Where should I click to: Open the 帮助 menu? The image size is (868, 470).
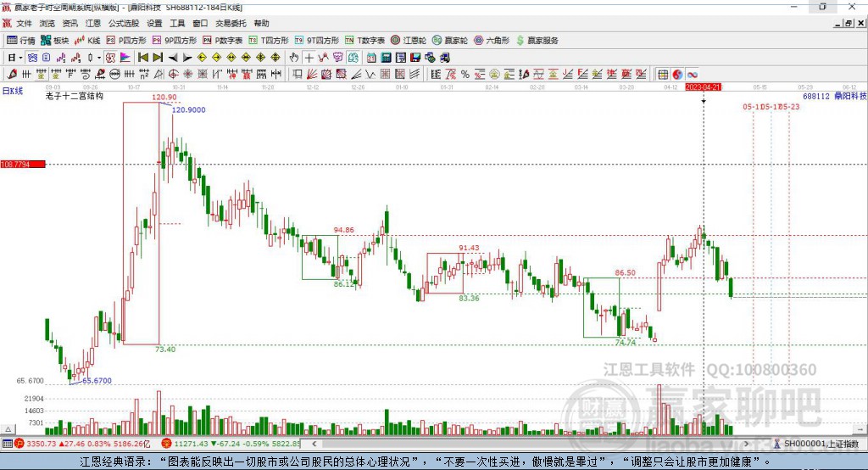(261, 23)
